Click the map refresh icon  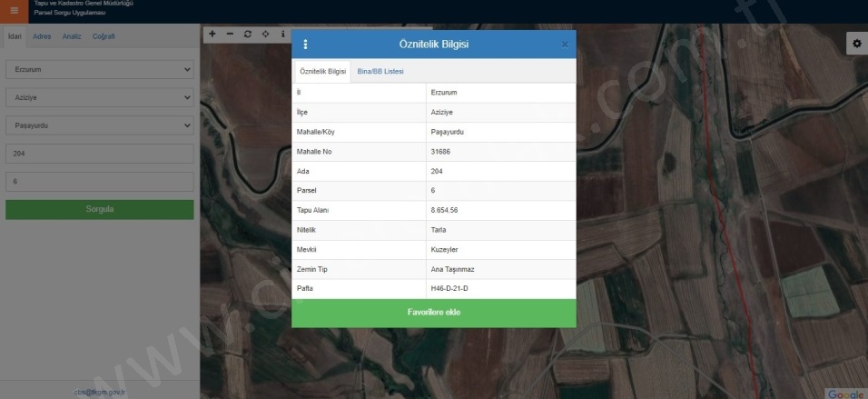(248, 34)
